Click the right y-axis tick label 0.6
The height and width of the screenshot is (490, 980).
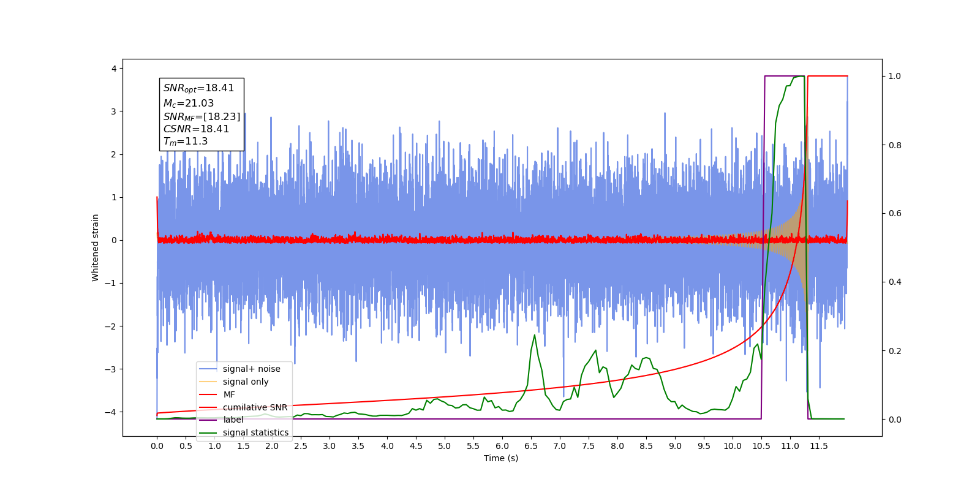click(895, 213)
